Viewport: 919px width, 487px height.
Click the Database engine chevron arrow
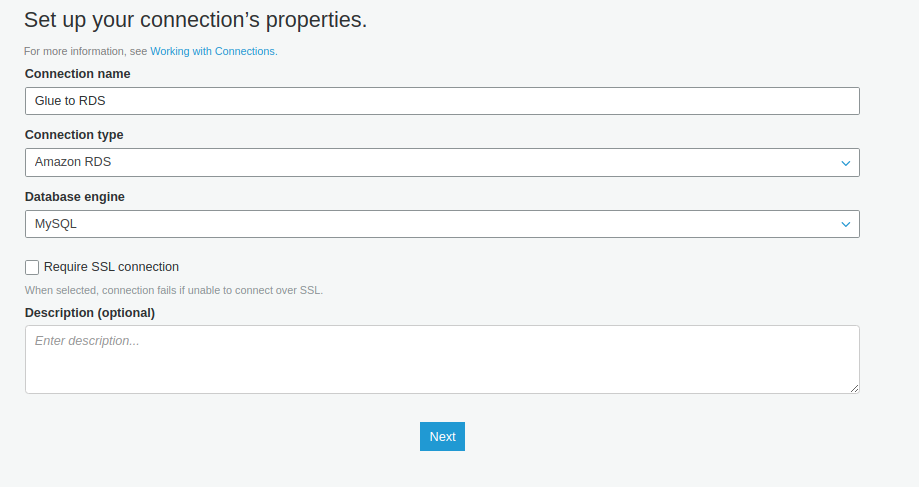(845, 224)
